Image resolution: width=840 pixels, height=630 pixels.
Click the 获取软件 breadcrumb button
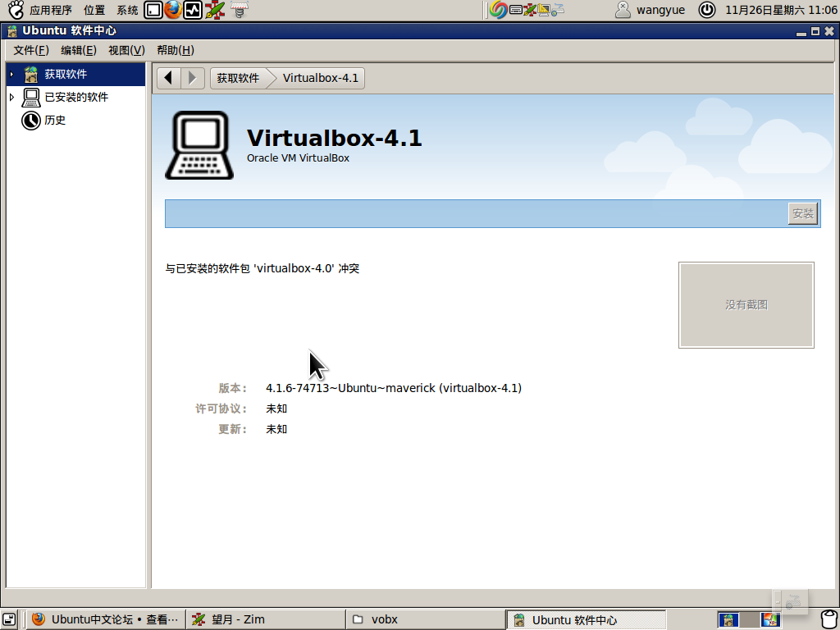[239, 78]
